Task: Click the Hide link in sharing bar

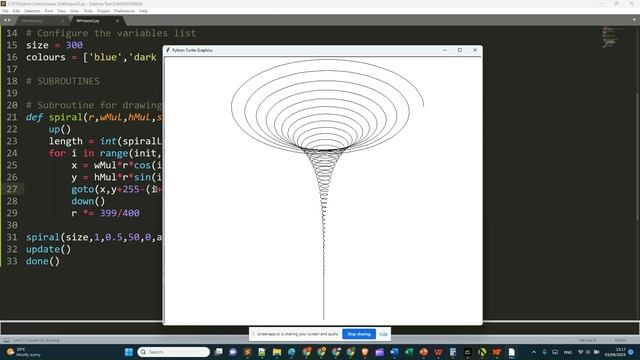Action: pyautogui.click(x=383, y=334)
